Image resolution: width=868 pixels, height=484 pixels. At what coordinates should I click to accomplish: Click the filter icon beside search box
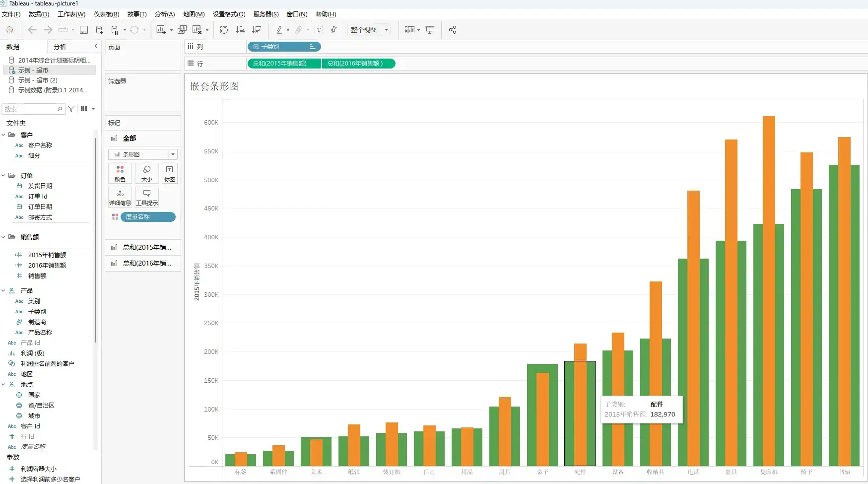click(71, 109)
